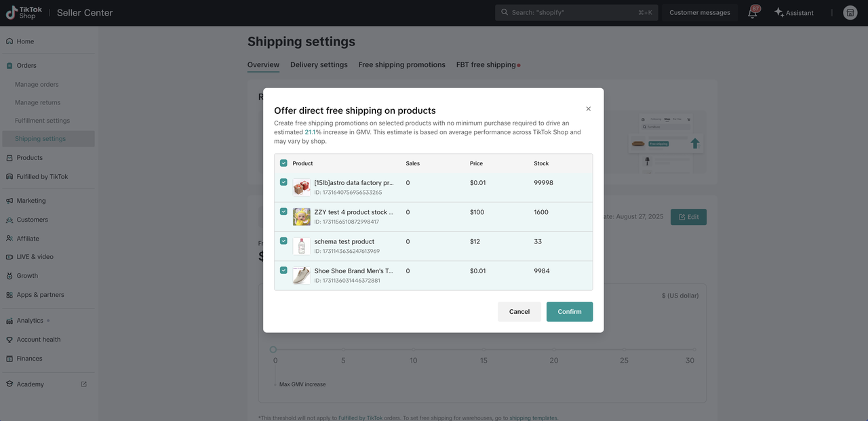Toggle the select-all Product checkbox
868x421 pixels.
pyautogui.click(x=283, y=163)
